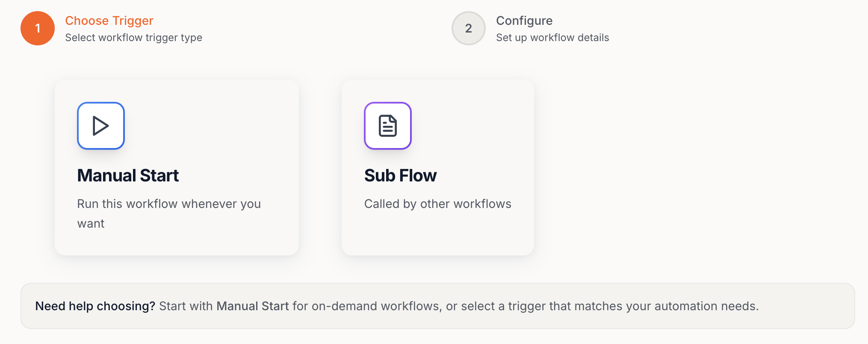Click Manual Start mentioned in the help banner
The image size is (868, 344).
click(x=253, y=306)
